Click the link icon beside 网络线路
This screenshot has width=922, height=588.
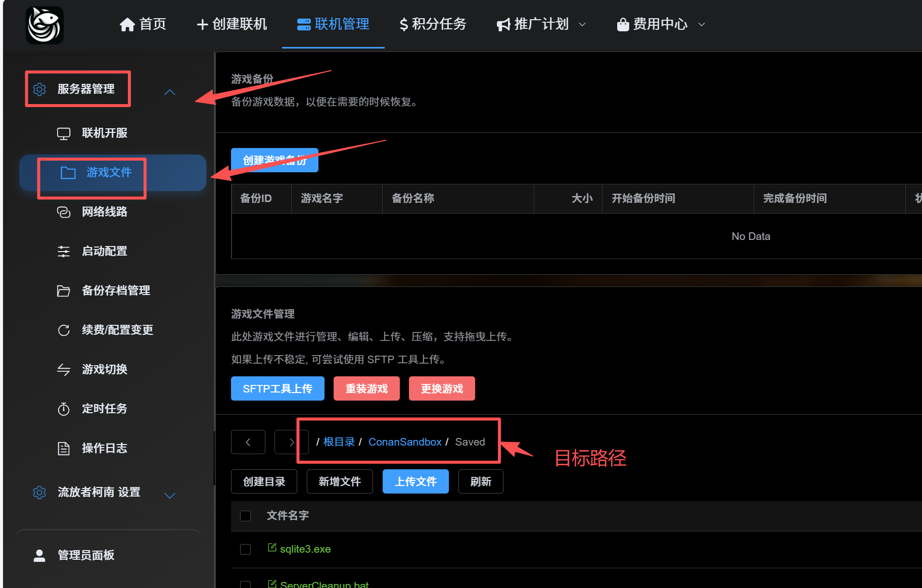coord(64,212)
